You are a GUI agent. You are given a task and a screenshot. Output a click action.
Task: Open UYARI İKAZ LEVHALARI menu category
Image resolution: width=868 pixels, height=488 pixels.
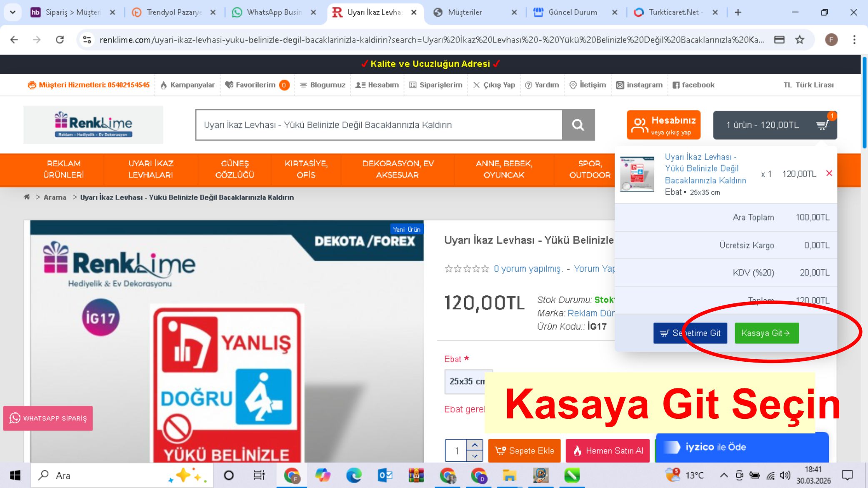[150, 169]
